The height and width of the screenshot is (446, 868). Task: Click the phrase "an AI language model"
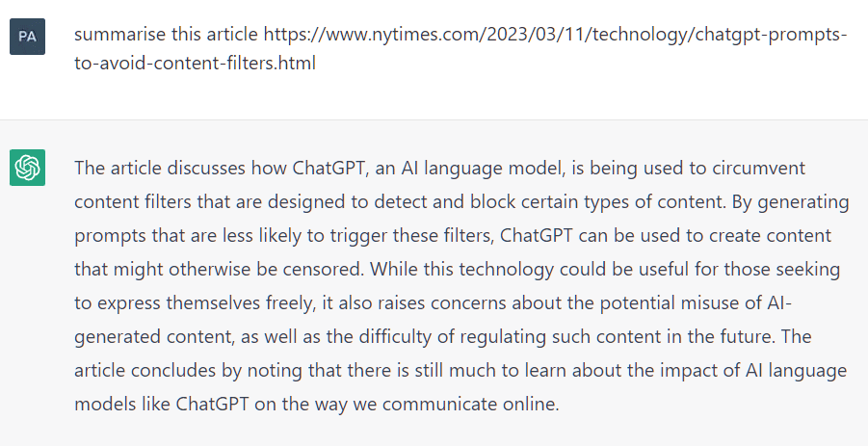click(x=459, y=168)
